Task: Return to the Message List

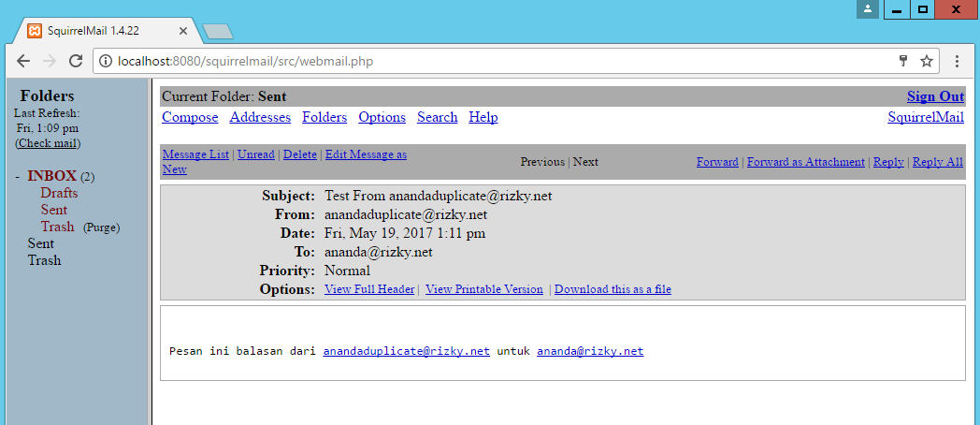Action: 195,154
